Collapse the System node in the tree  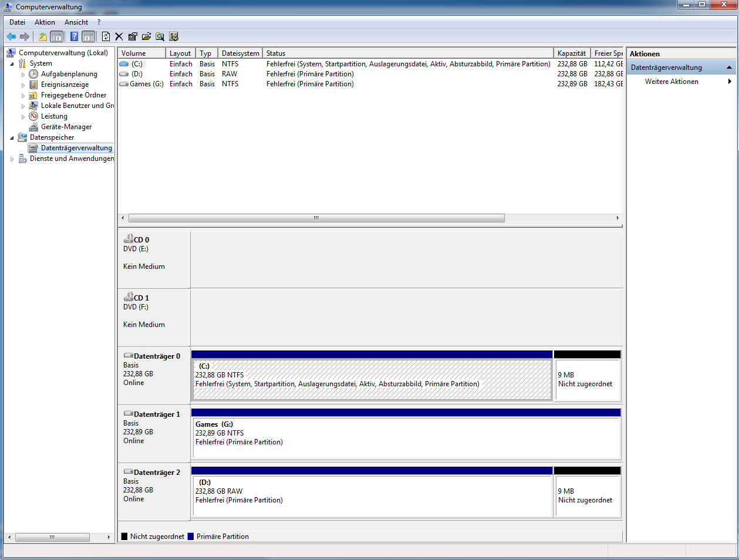tap(12, 64)
